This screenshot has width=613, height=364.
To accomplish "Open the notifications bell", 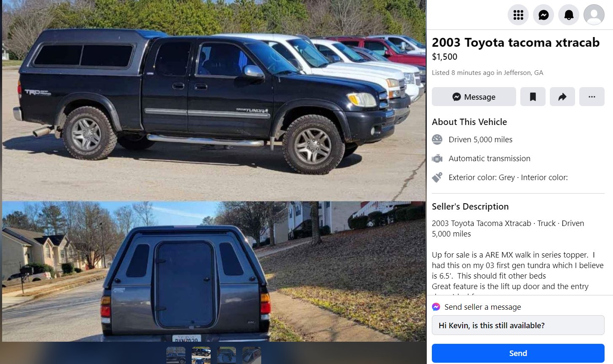I will point(569,15).
